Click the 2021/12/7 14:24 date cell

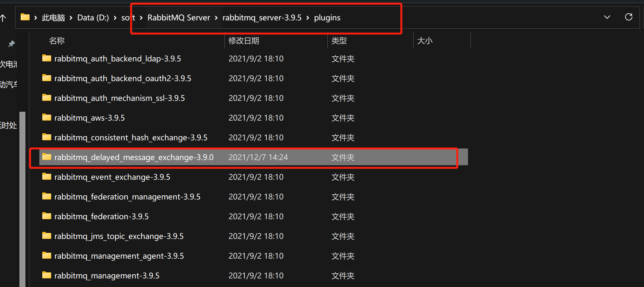click(258, 157)
